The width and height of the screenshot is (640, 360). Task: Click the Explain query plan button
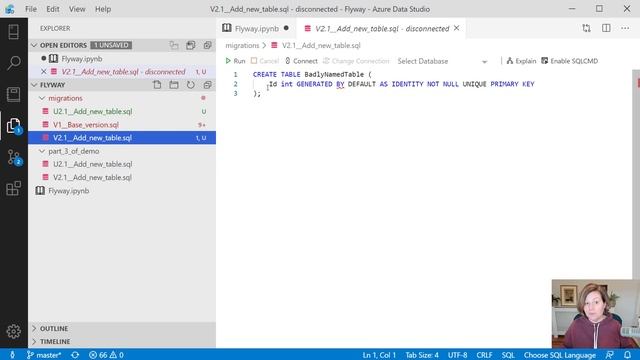click(521, 61)
